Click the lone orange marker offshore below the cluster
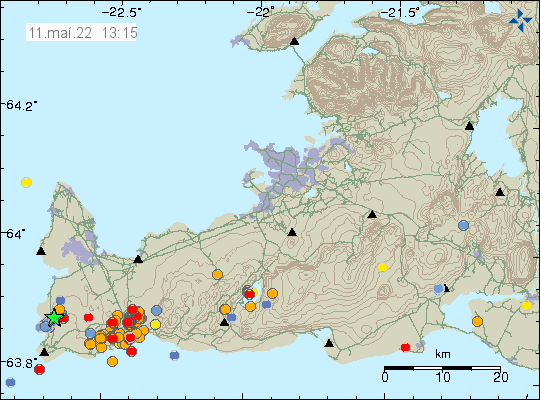 coord(112,361)
